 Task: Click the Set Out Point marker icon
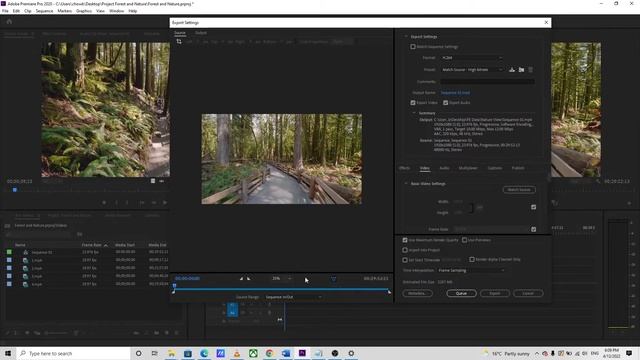[249, 278]
